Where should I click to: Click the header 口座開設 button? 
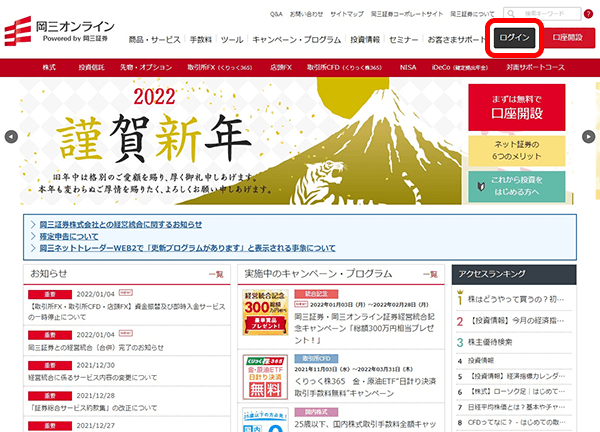pos(568,37)
